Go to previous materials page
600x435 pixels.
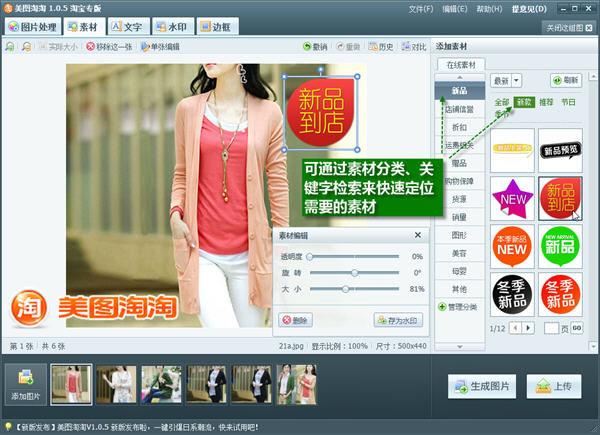point(515,328)
